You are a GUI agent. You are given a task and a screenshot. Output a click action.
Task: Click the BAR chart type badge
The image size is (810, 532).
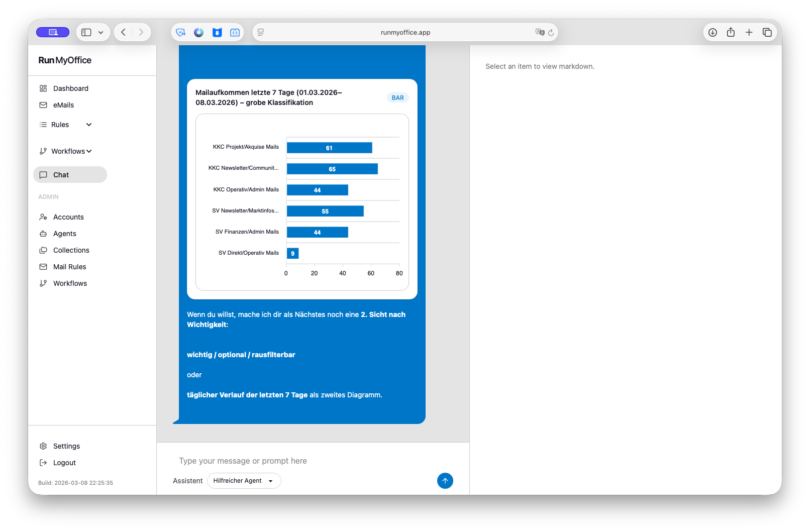tap(397, 98)
